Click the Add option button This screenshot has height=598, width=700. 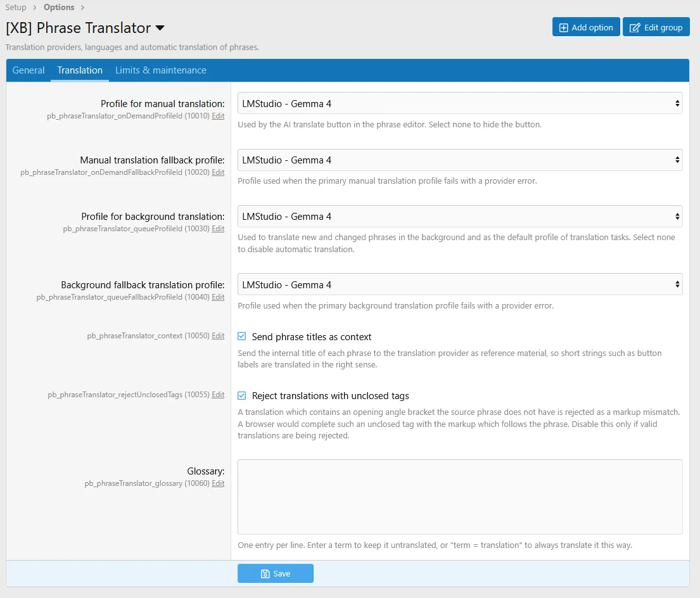(x=586, y=27)
